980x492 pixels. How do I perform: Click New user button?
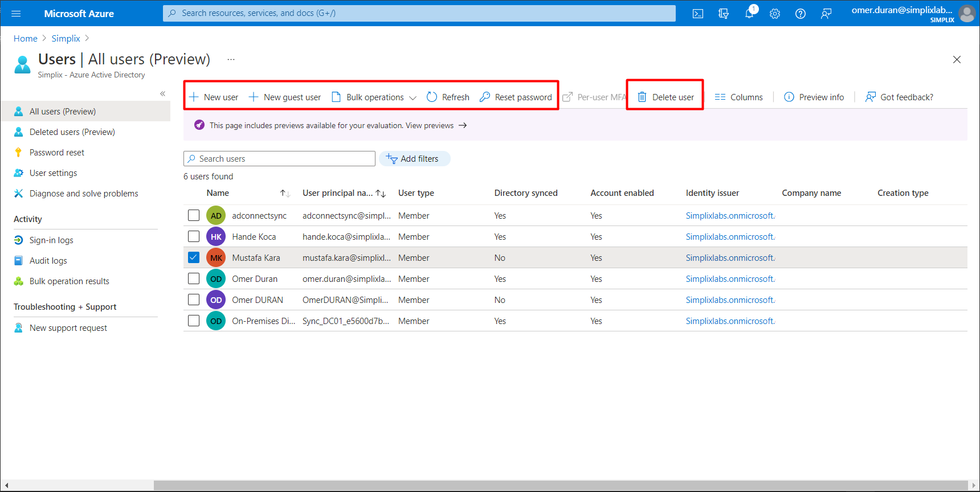coord(214,97)
